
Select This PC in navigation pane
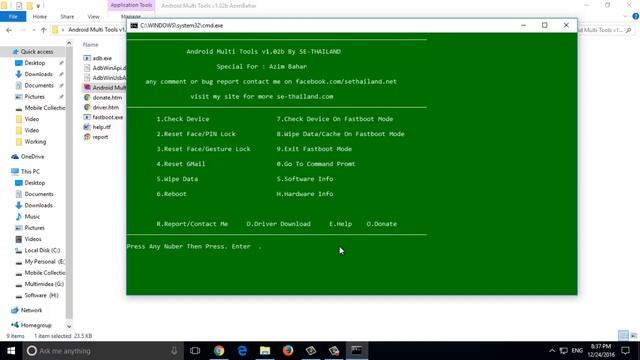(30, 171)
